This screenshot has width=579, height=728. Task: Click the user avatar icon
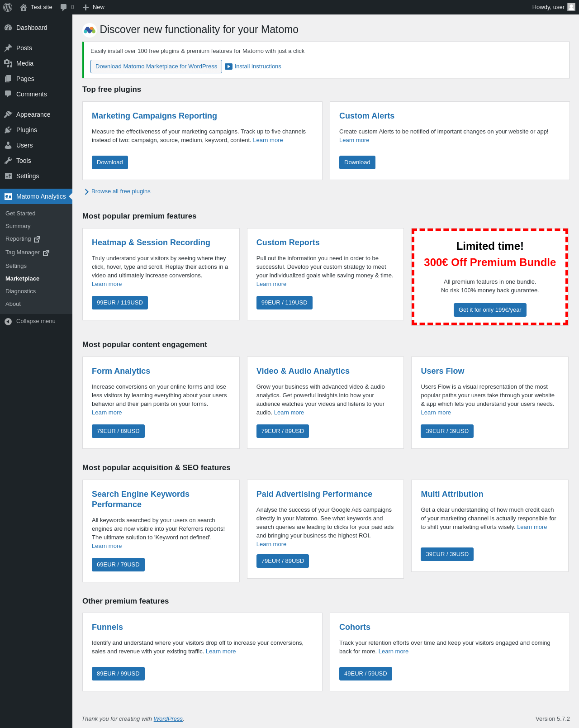coord(571,7)
